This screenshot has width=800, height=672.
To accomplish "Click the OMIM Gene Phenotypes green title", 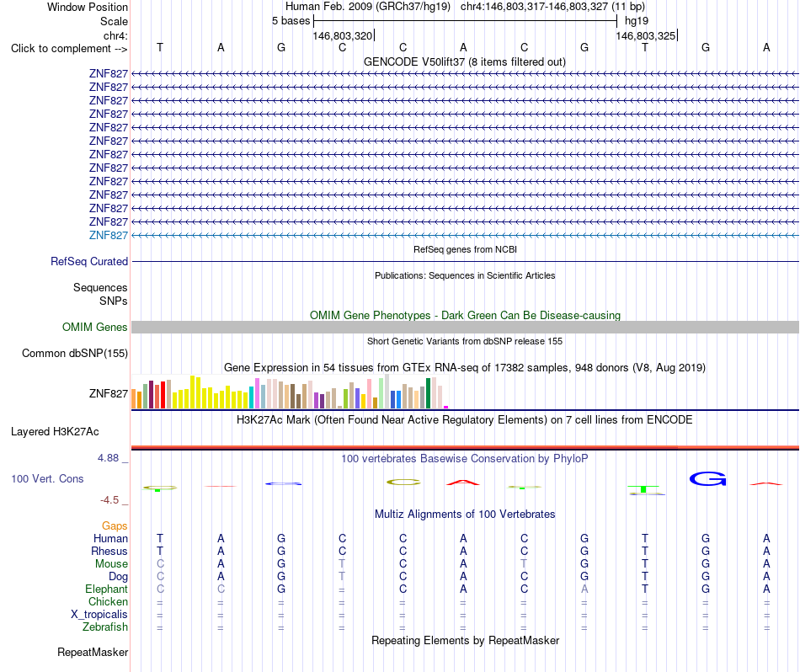I will pos(465,315).
